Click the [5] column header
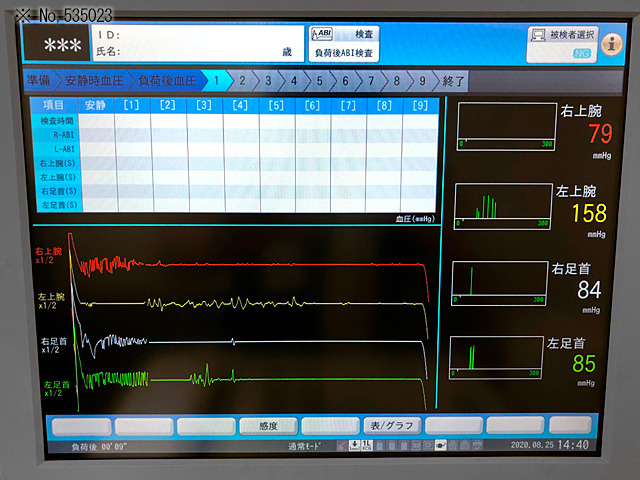The width and height of the screenshot is (640, 480). point(276,106)
